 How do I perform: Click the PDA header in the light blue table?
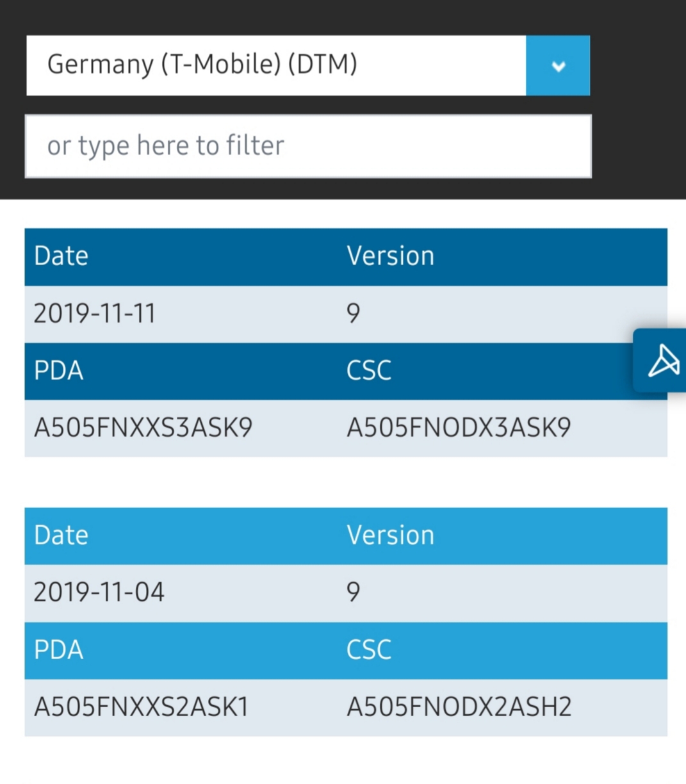pos(59,650)
